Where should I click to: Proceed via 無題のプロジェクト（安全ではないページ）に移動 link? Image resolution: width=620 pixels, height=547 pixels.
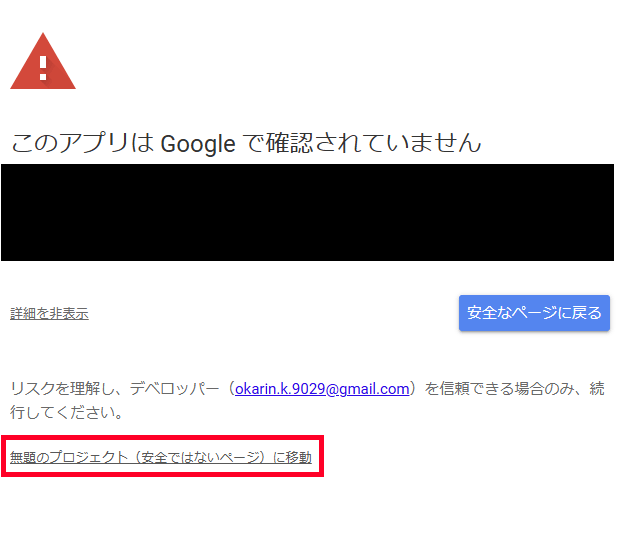pos(161,457)
